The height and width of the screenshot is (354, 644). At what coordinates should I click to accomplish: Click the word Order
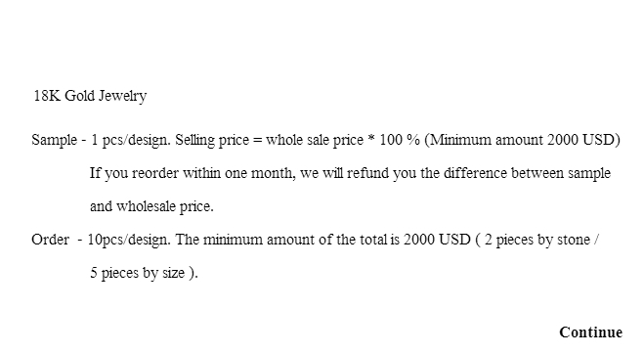pyautogui.click(x=50, y=240)
